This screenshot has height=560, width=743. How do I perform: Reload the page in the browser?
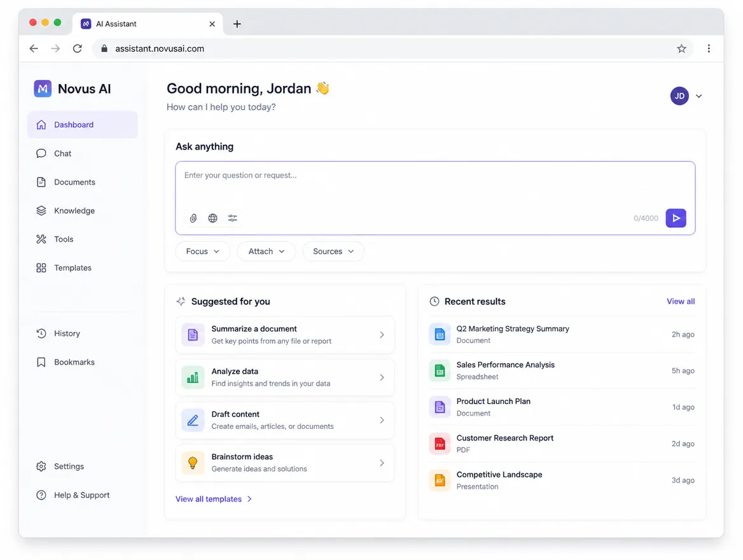[x=77, y=48]
